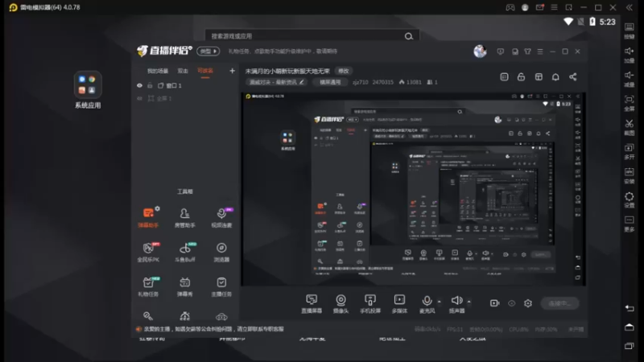Edit the game category pill with pencil
The image size is (644, 362).
coord(276,82)
